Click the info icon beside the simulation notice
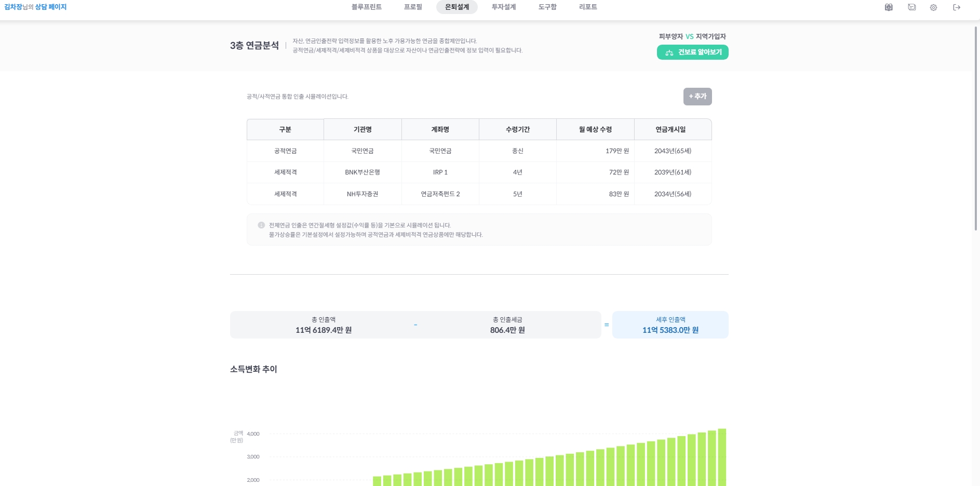980x486 pixels. pyautogui.click(x=260, y=225)
